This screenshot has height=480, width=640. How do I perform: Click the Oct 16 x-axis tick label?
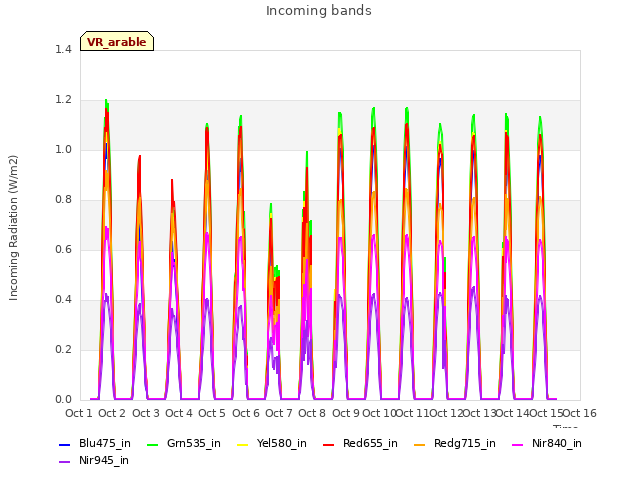tap(580, 413)
